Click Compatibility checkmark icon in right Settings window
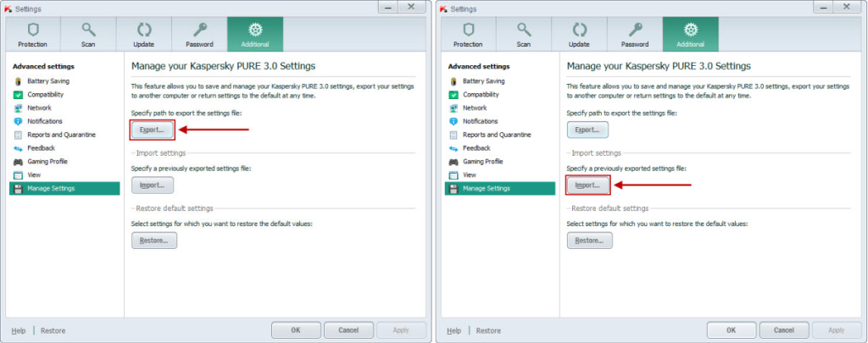Image resolution: width=868 pixels, height=343 pixels. [x=454, y=95]
